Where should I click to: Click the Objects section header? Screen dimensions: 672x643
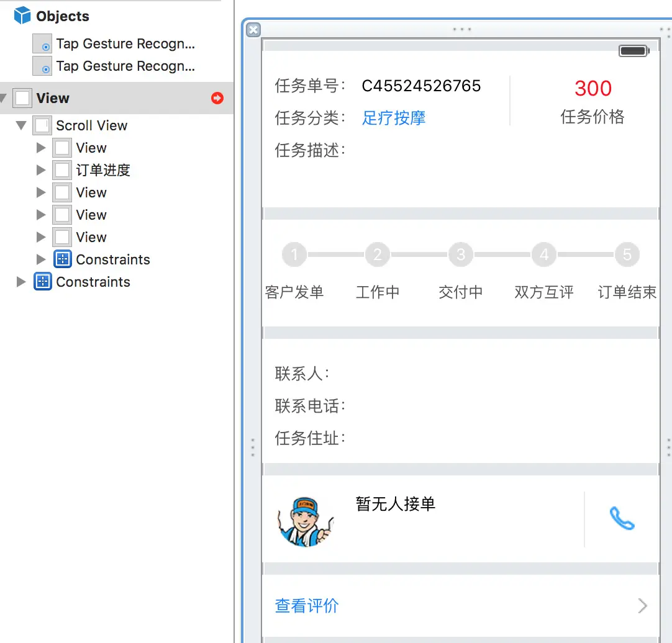point(63,16)
